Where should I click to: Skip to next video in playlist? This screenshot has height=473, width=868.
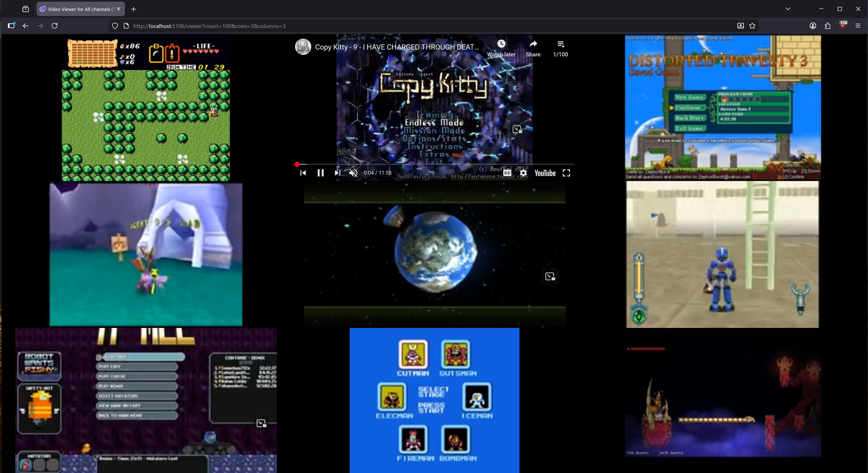pyautogui.click(x=337, y=173)
